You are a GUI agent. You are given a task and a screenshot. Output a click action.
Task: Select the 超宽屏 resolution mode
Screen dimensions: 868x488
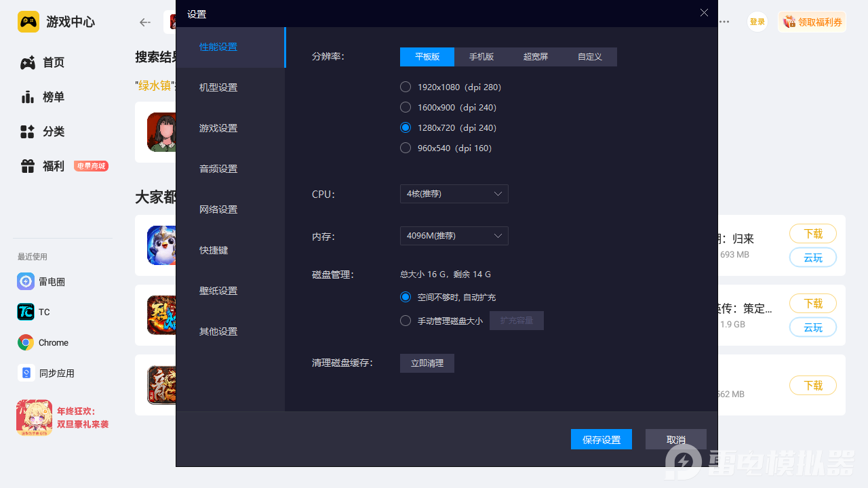pyautogui.click(x=536, y=57)
